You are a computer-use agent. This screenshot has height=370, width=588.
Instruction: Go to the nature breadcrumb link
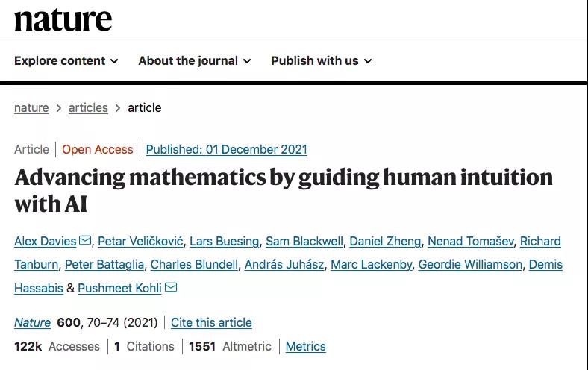tap(31, 108)
